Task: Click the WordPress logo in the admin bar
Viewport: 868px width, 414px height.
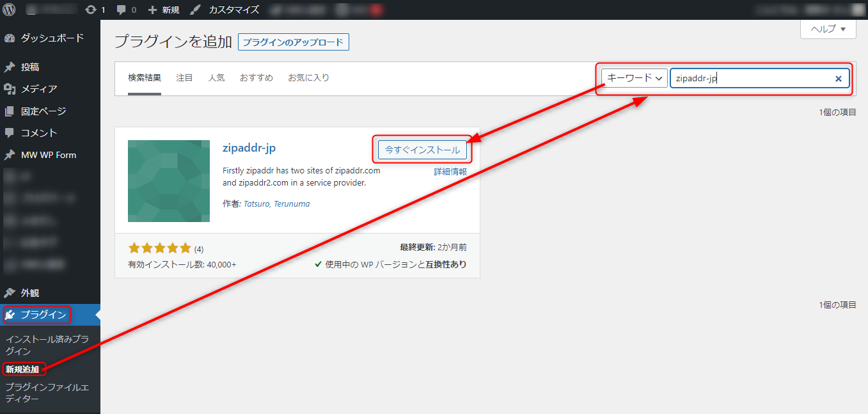Action: coord(9,9)
